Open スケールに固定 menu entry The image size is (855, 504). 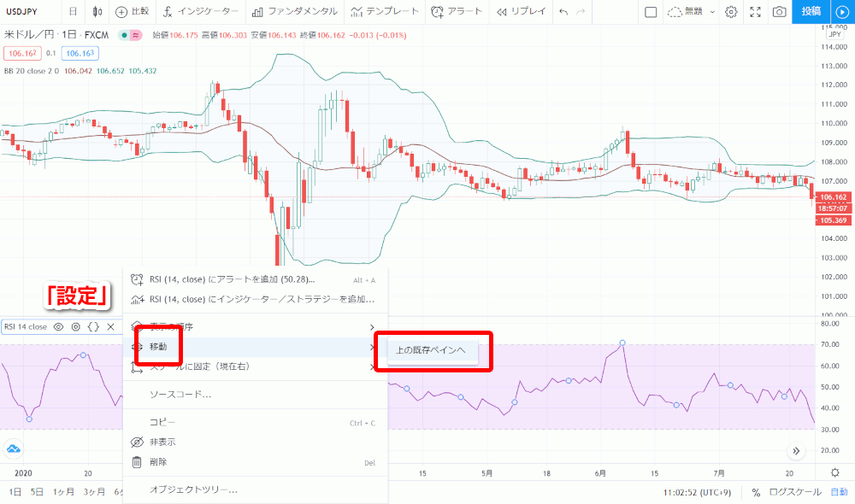[255, 366]
